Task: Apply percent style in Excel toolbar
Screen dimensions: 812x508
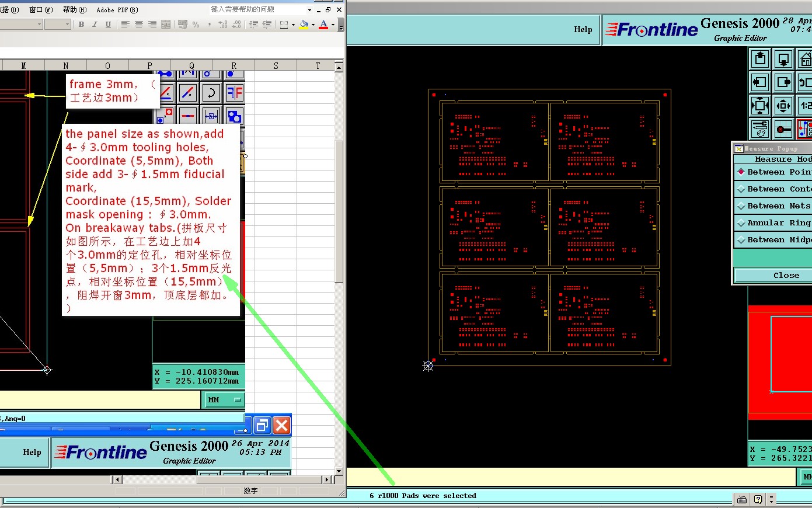Action: click(x=196, y=25)
